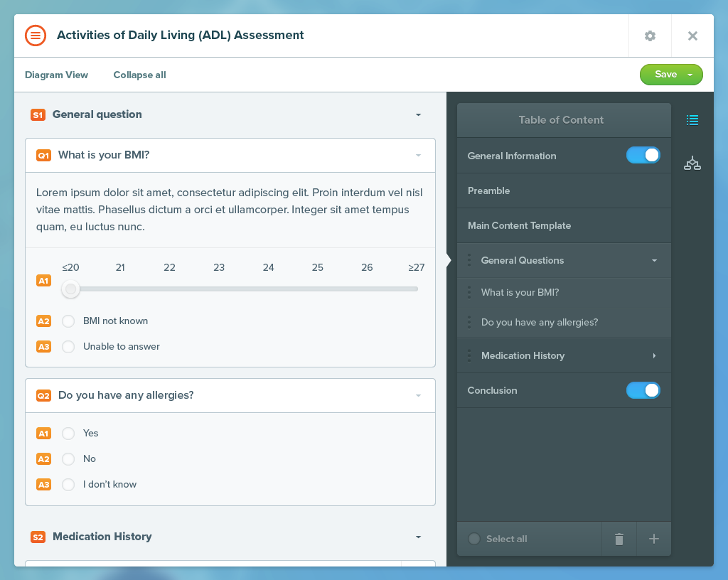Select Unable to answer radio button
Screen dimensions: 728x580
(x=68, y=347)
